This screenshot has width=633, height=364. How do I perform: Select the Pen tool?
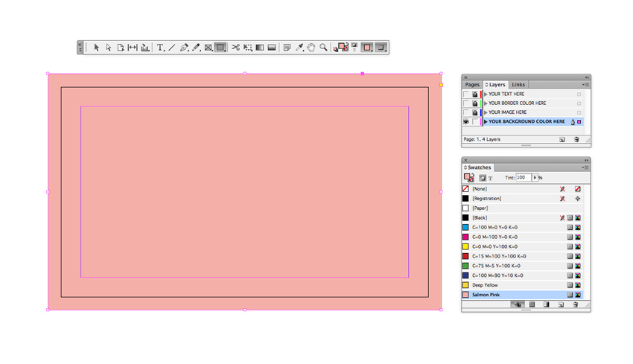(184, 48)
